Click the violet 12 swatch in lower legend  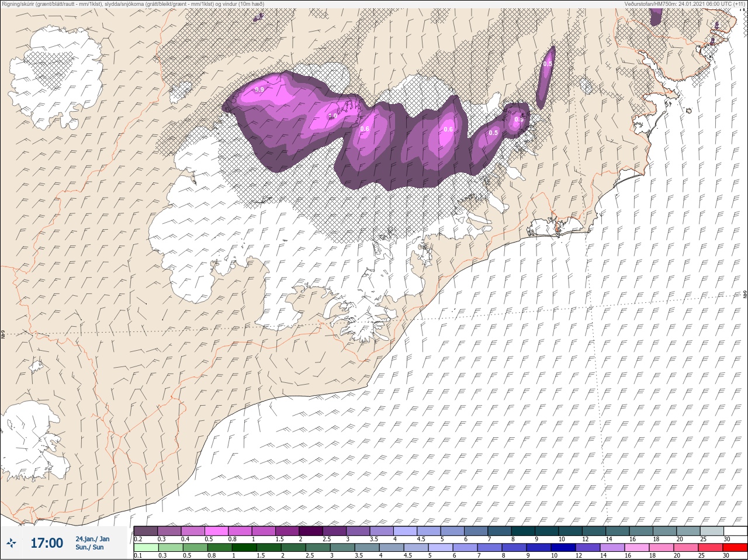coord(587,548)
